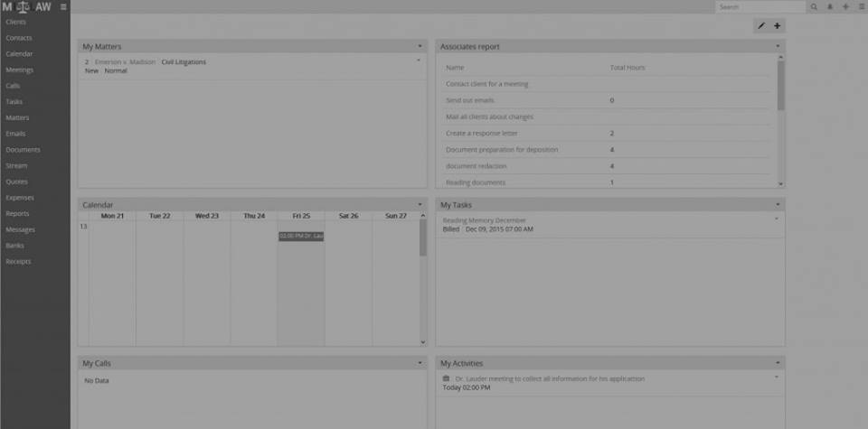Add a dashboard widget with plus button
This screenshot has width=868, height=429.
[x=778, y=25]
